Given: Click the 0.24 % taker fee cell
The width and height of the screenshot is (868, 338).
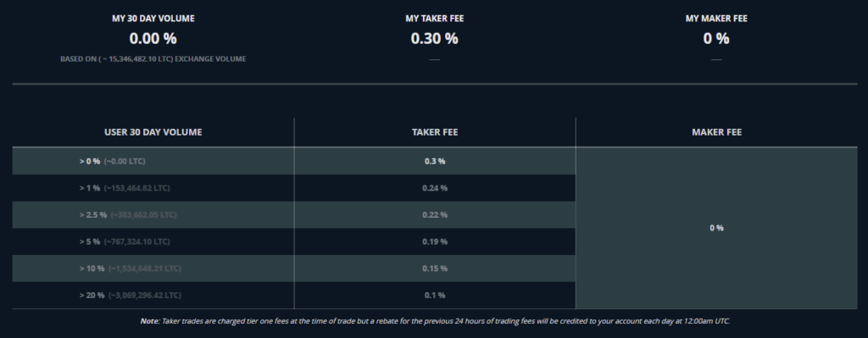Looking at the screenshot, I should coord(435,188).
